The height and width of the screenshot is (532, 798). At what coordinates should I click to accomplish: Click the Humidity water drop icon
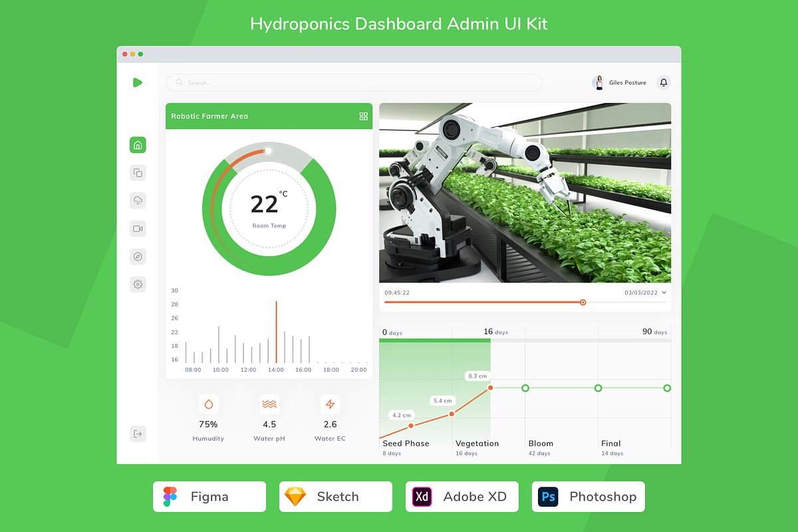tap(208, 404)
